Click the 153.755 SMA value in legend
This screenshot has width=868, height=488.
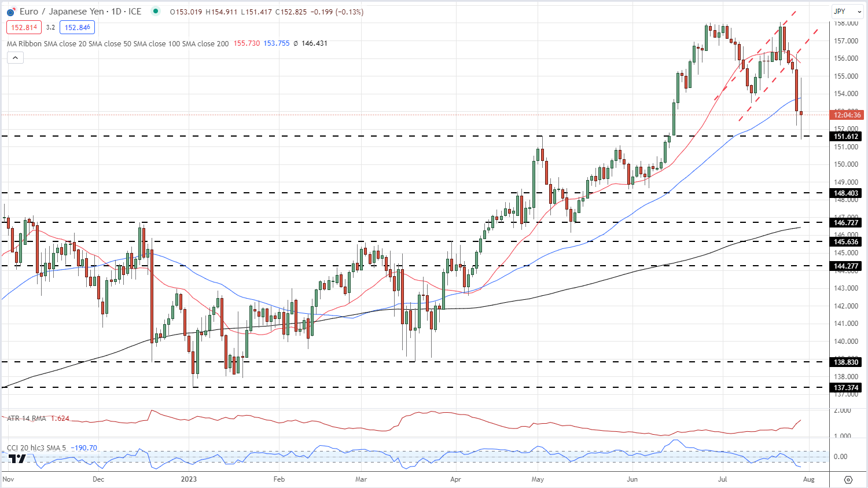(x=277, y=43)
